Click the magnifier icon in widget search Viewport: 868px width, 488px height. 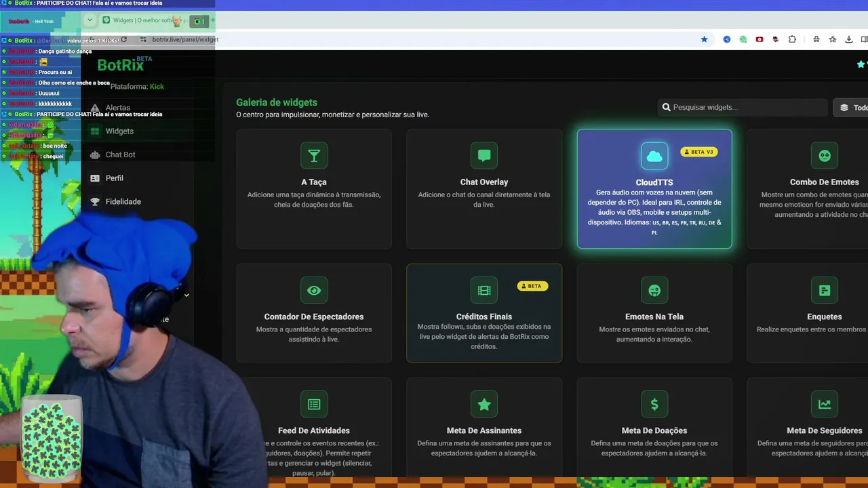[667, 107]
